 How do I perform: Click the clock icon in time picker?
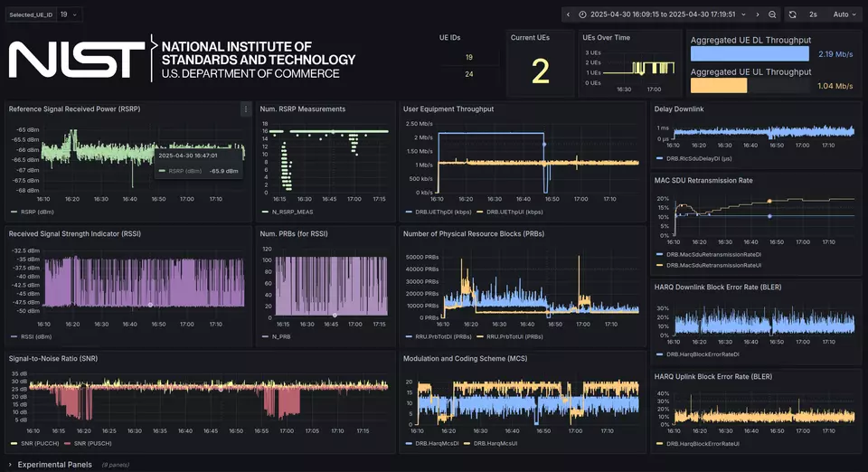(x=582, y=14)
